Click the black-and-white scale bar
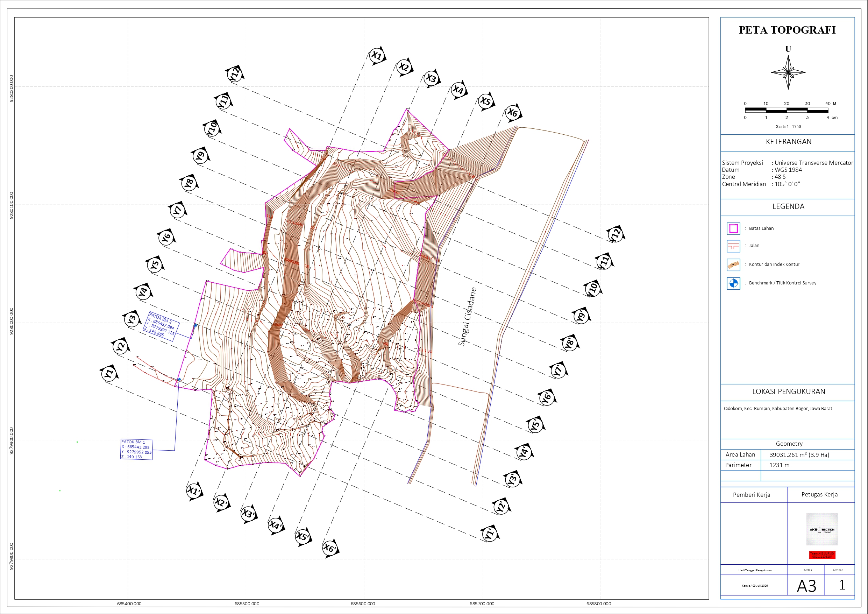This screenshot has width=868, height=614. tap(787, 110)
